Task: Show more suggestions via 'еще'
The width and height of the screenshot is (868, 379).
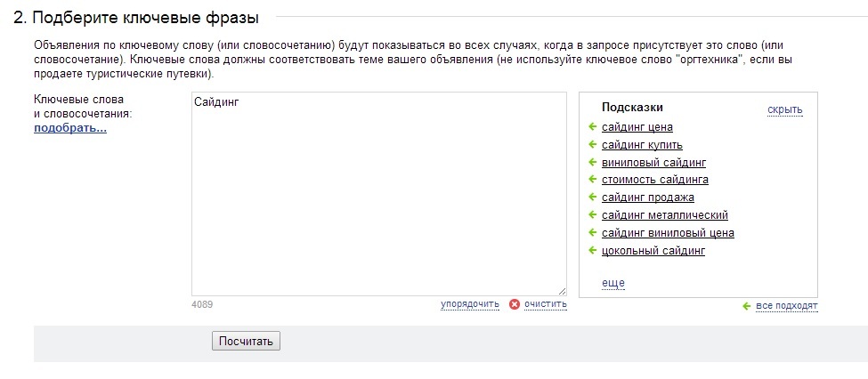Action: (613, 283)
